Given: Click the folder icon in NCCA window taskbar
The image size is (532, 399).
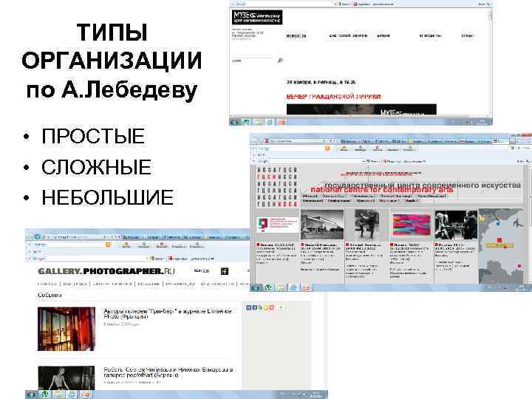Looking at the screenshot, I should click(x=281, y=287).
